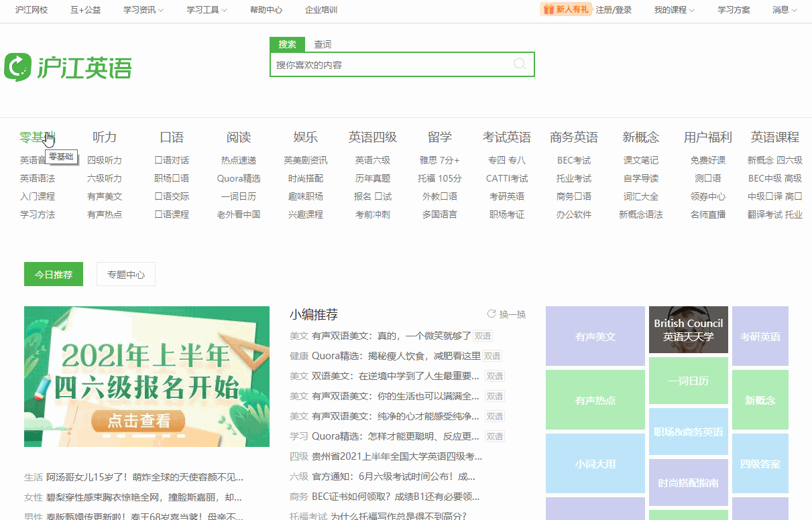The image size is (812, 520).
Task: Click BEC考试 under 商务英语
Action: 573,160
